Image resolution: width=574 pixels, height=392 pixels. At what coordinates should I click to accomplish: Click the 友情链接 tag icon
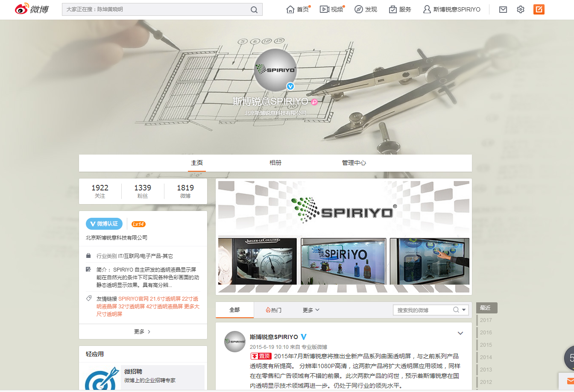[88, 298]
